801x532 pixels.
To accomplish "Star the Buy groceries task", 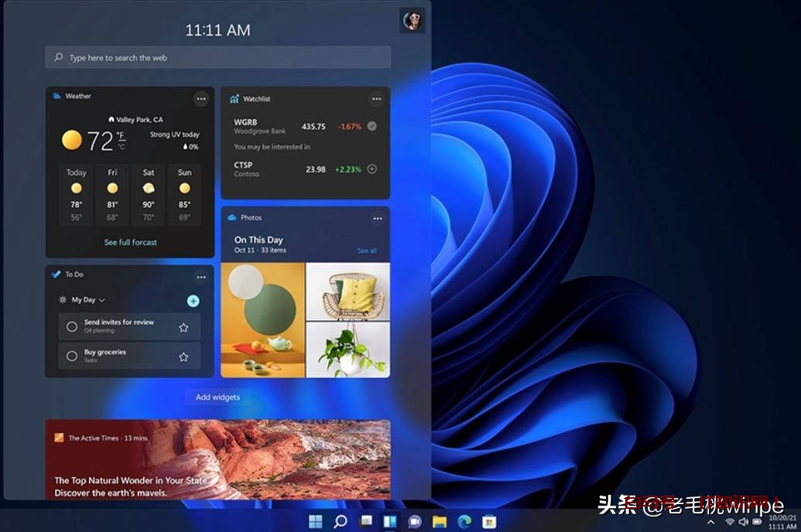I will point(183,356).
